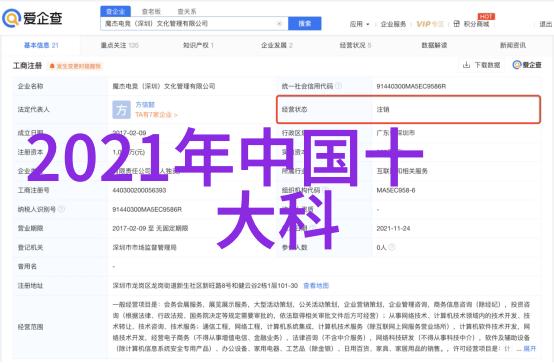Select the date 2021-11-24

(x=393, y=228)
